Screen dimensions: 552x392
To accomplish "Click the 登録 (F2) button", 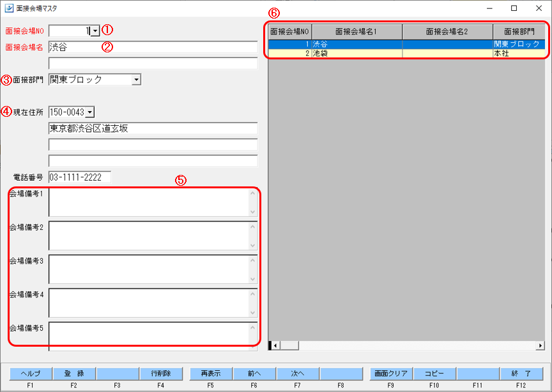I will [74, 373].
